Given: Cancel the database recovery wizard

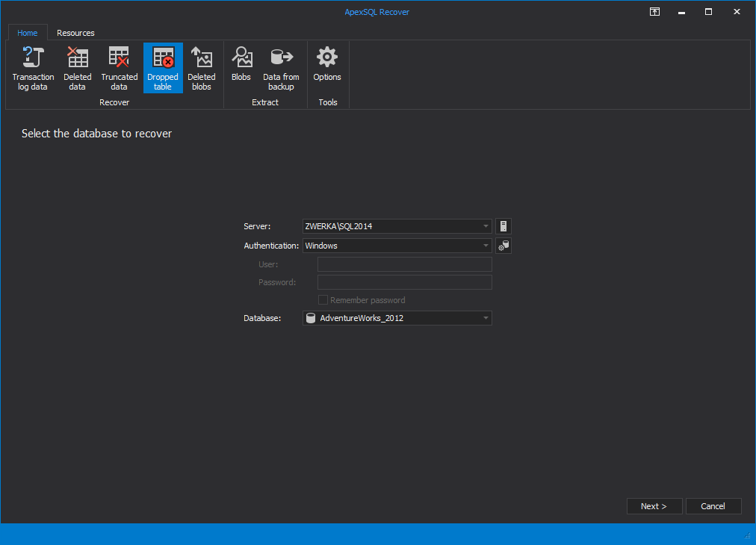Looking at the screenshot, I should point(713,506).
